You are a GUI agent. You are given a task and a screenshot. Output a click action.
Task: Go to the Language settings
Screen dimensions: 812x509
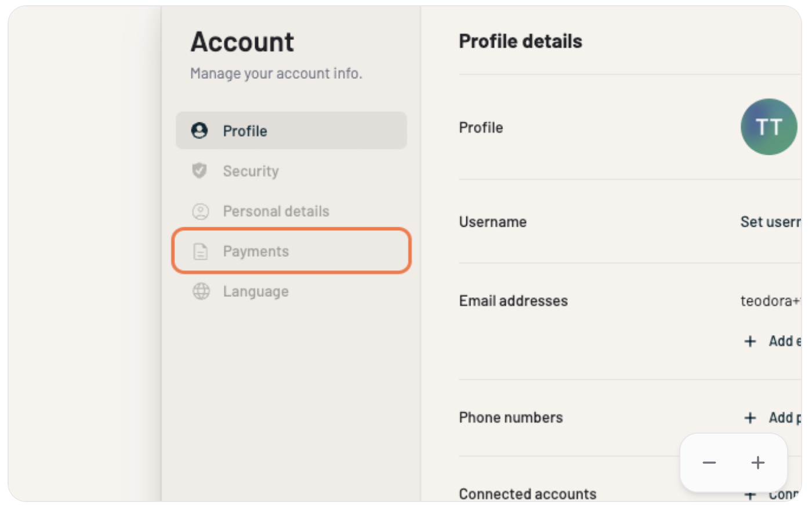255,291
